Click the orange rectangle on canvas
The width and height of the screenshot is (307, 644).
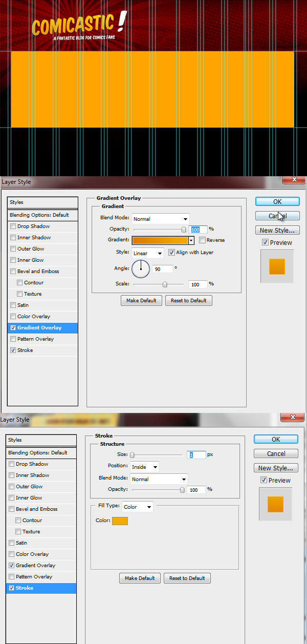pos(152,89)
